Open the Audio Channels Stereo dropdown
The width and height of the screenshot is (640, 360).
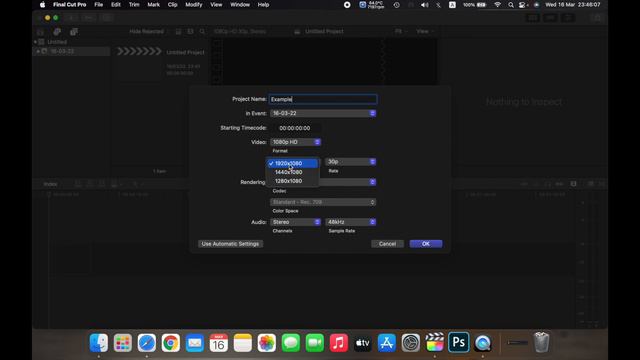(295, 222)
